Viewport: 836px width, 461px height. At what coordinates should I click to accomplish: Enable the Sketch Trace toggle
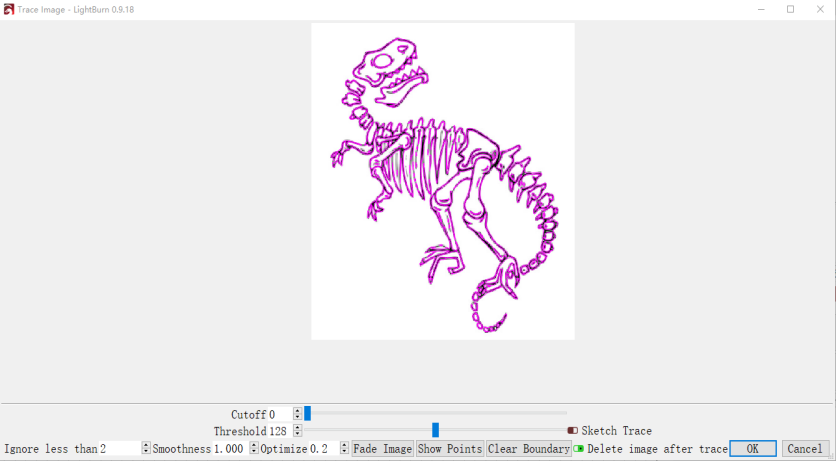click(x=573, y=431)
